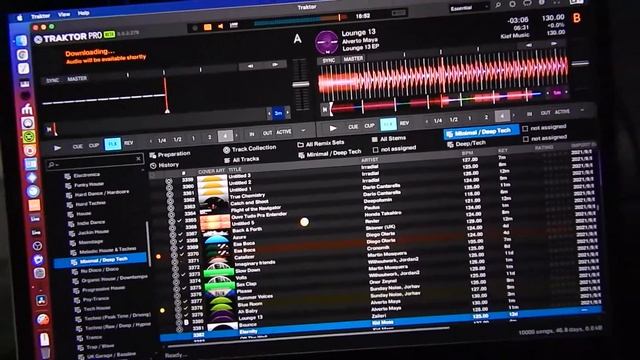Click the Finder icon in the dock
The height and width of the screenshot is (360, 640).
pos(22,41)
